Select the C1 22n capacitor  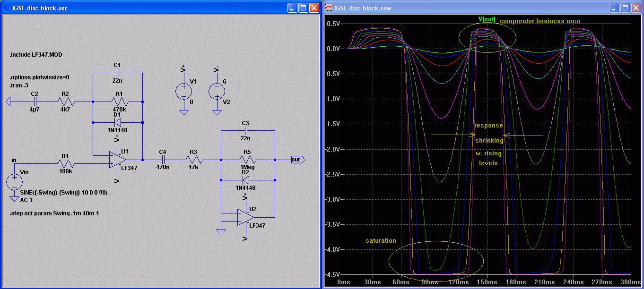[118, 73]
